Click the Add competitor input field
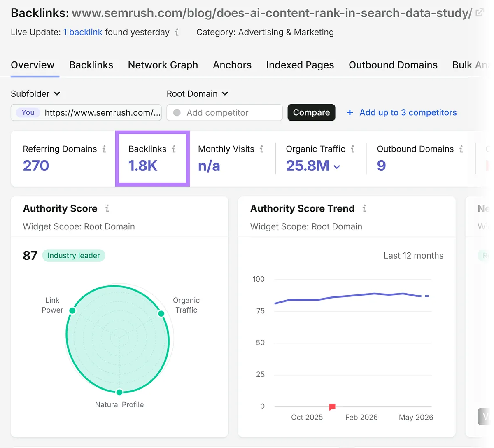Image resolution: width=494 pixels, height=448 pixels. 224,112
